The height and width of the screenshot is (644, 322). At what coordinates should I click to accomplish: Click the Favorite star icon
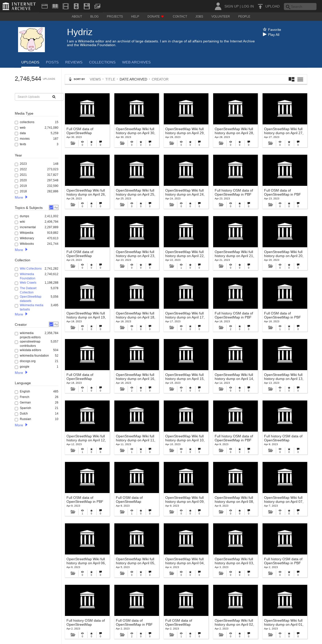pos(265,29)
